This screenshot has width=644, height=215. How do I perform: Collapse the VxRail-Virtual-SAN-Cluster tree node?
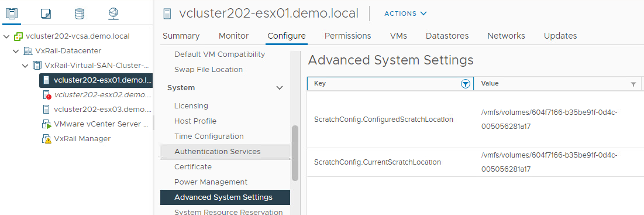pos(25,66)
